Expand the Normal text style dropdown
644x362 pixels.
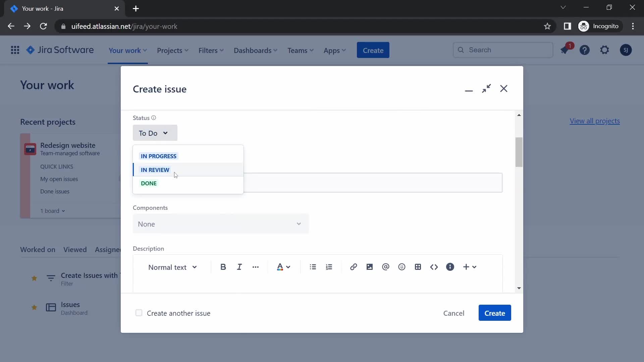(172, 267)
